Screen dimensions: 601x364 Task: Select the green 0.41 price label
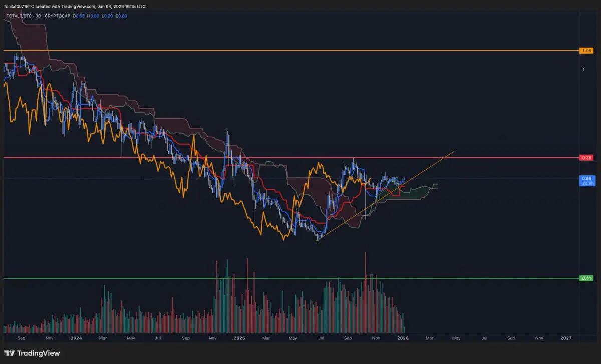coord(587,278)
